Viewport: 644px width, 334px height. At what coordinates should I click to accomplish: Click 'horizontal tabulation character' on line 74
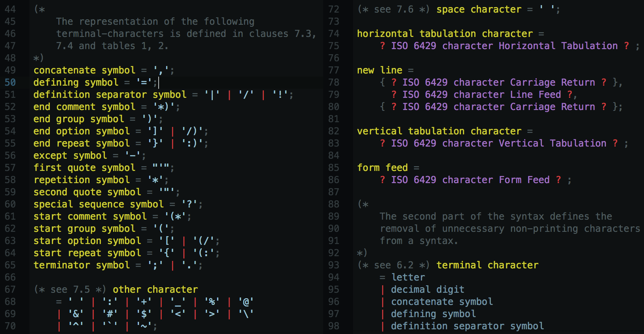click(x=445, y=33)
